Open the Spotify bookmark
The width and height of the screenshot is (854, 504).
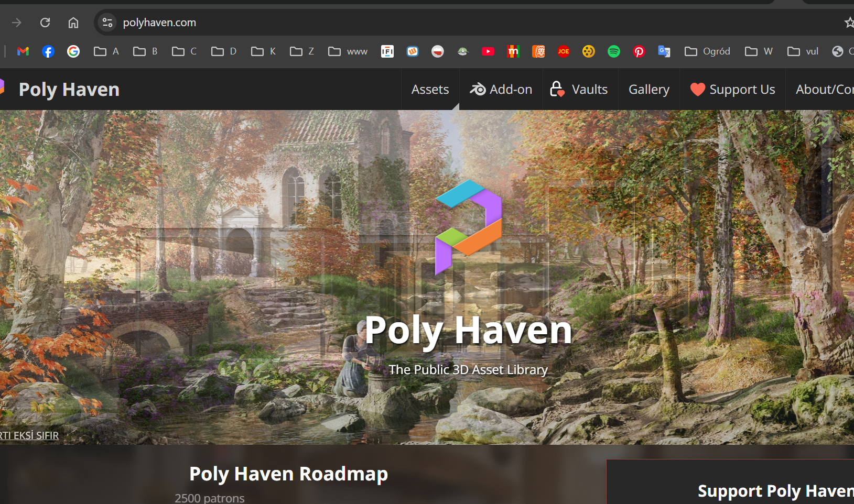614,51
